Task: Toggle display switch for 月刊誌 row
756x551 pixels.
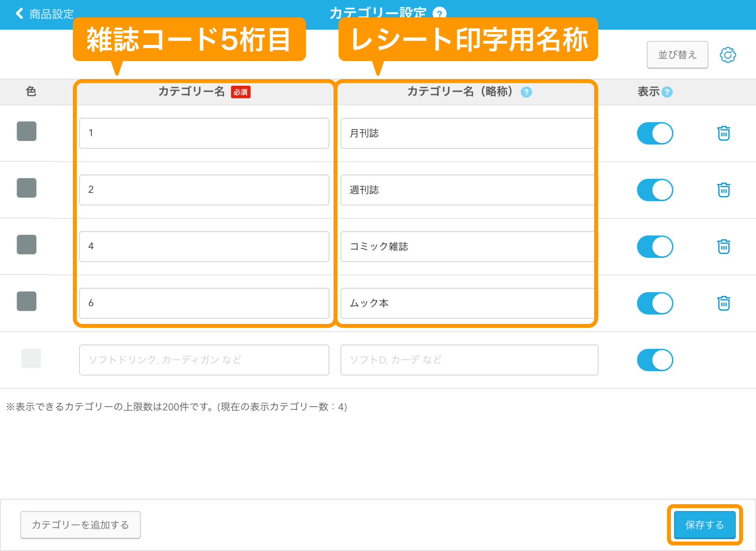Action: [655, 133]
